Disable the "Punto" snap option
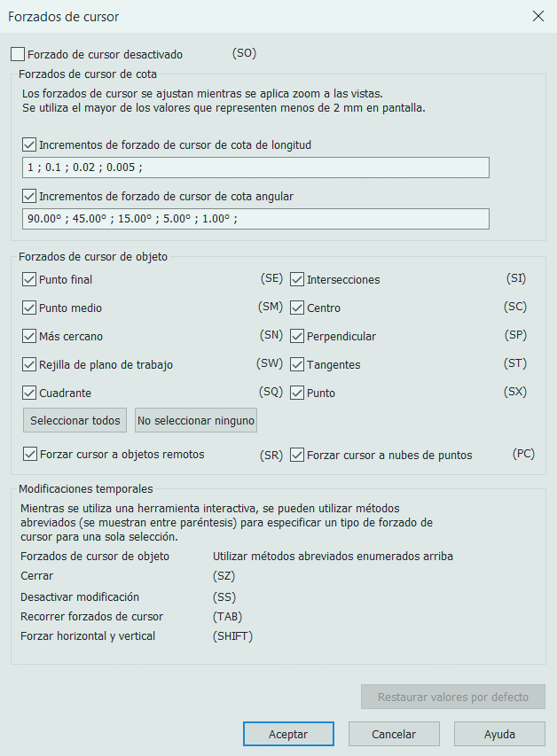Image resolution: width=557 pixels, height=756 pixels. tap(297, 393)
